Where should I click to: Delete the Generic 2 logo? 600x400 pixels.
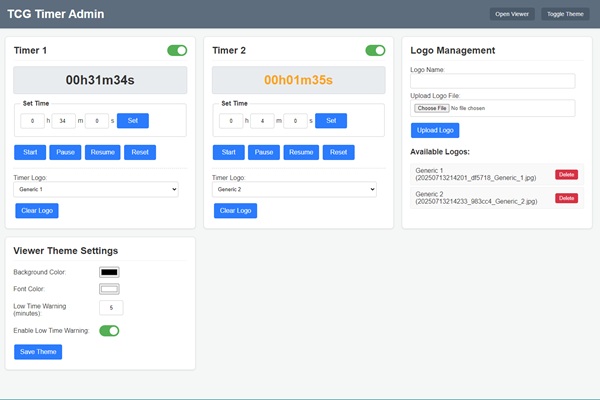(566, 198)
